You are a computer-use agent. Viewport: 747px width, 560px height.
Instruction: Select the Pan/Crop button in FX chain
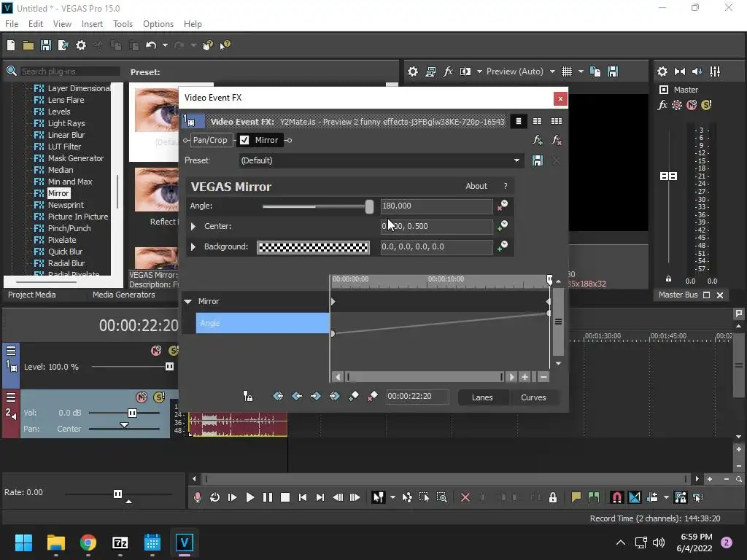coord(210,140)
